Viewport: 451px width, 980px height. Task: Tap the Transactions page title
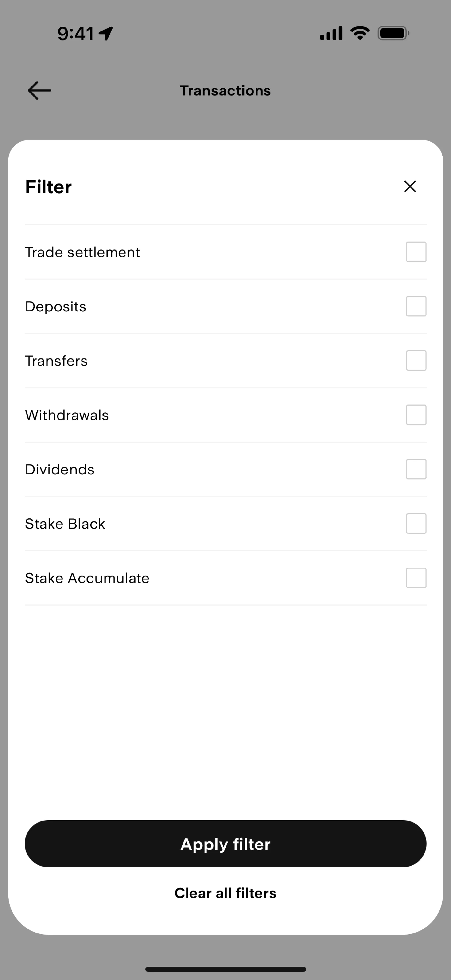point(225,90)
